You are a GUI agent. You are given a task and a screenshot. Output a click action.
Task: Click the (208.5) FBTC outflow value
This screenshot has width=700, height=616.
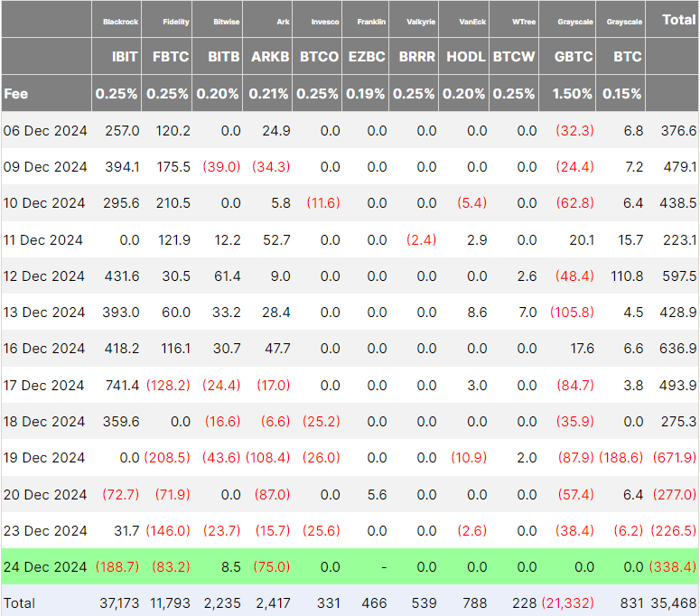click(x=167, y=458)
